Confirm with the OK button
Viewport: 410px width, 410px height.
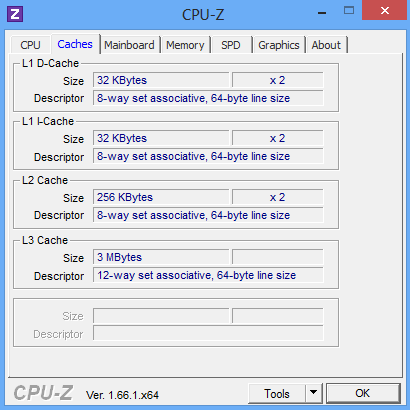pos(363,393)
